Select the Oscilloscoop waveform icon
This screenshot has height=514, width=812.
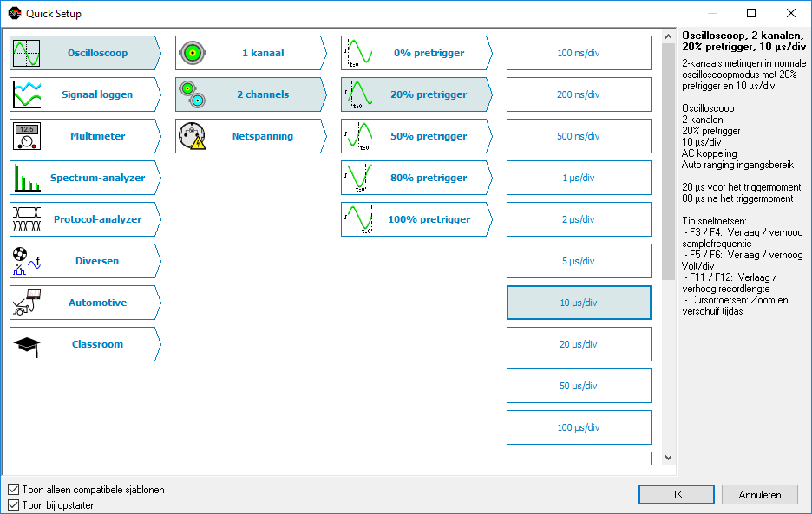(26, 53)
